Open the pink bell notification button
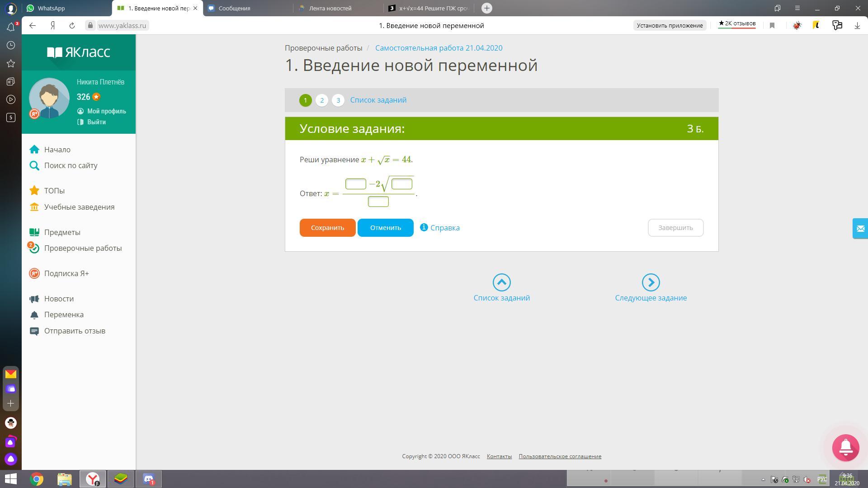Screen dimensions: 868x488 pos(845,447)
